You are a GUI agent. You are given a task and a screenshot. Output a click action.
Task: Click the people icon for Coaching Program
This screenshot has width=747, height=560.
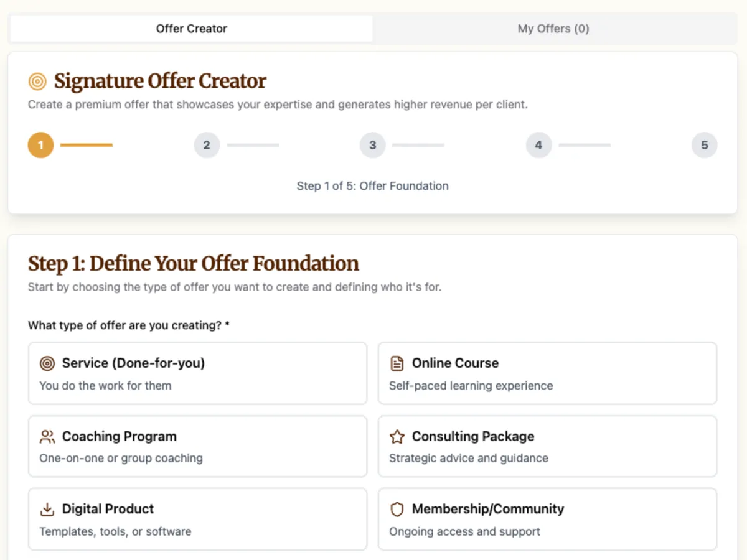click(x=47, y=436)
